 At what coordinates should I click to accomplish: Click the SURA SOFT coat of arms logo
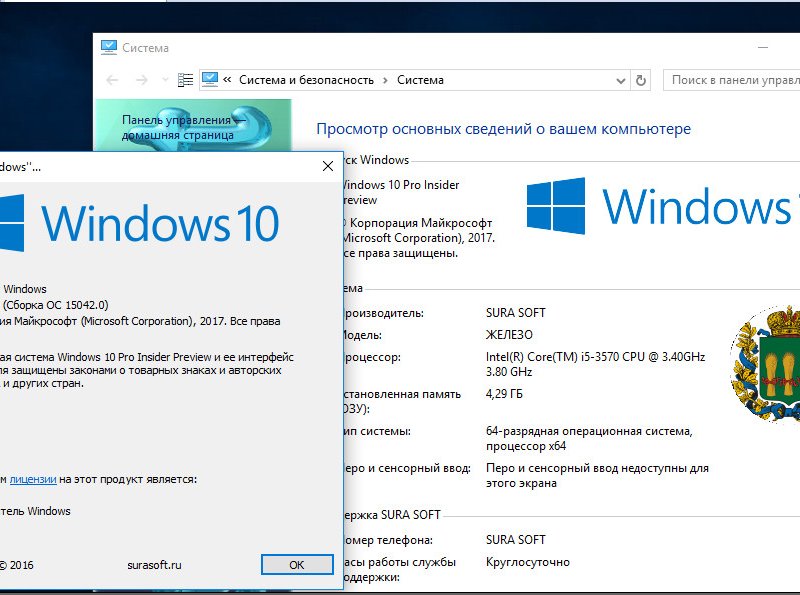[765, 363]
